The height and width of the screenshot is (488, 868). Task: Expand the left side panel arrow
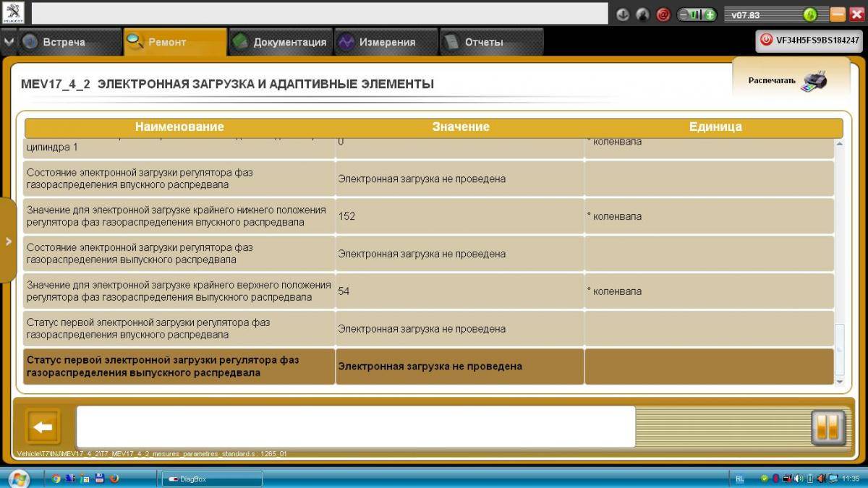tap(9, 241)
